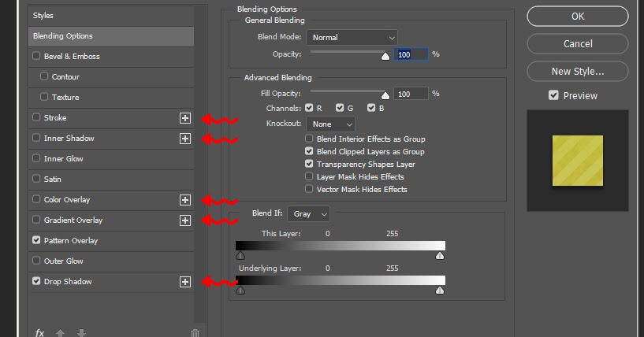644x337 pixels.
Task: Click the Fill Opacity slider handle
Action: (x=385, y=95)
